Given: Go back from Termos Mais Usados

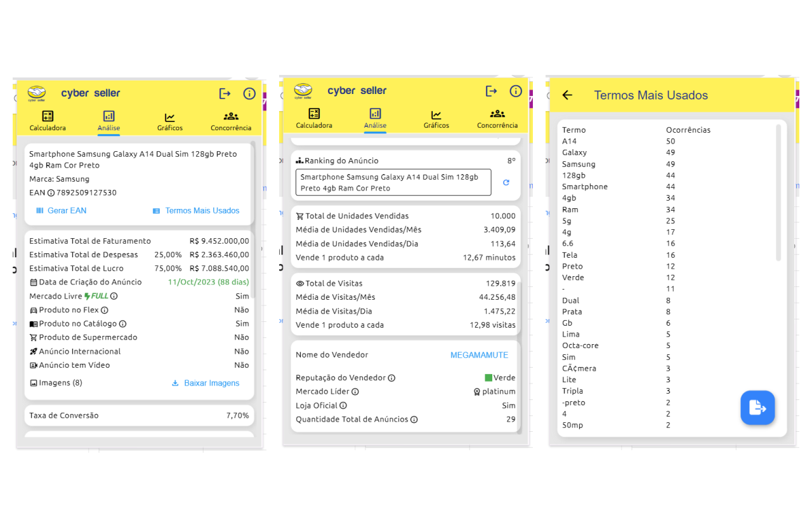Looking at the screenshot, I should click(x=567, y=95).
